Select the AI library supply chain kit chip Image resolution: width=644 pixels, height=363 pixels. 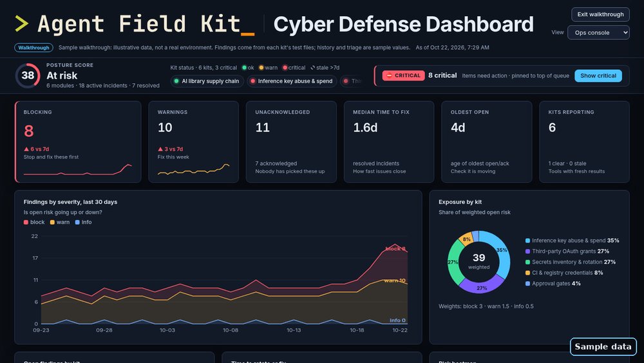point(207,81)
